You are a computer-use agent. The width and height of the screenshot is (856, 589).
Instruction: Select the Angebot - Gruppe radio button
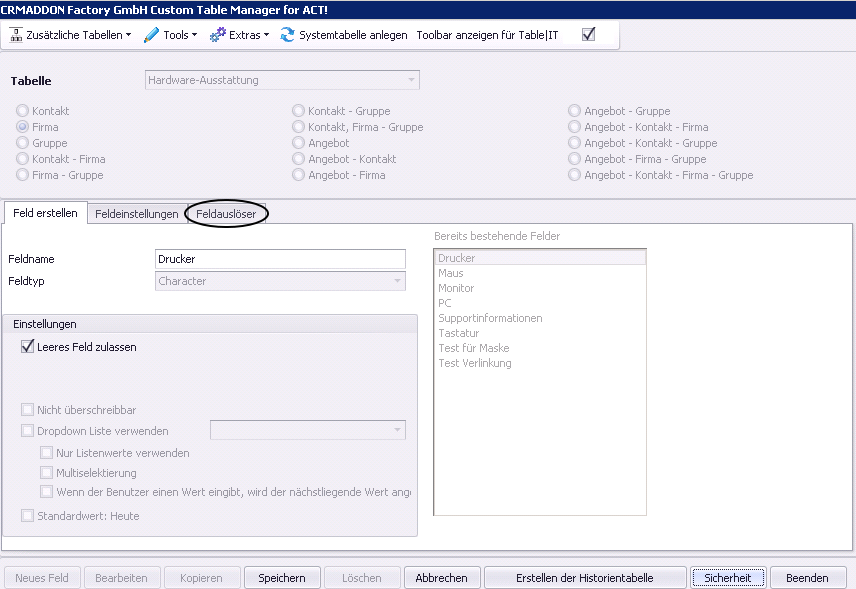click(574, 111)
